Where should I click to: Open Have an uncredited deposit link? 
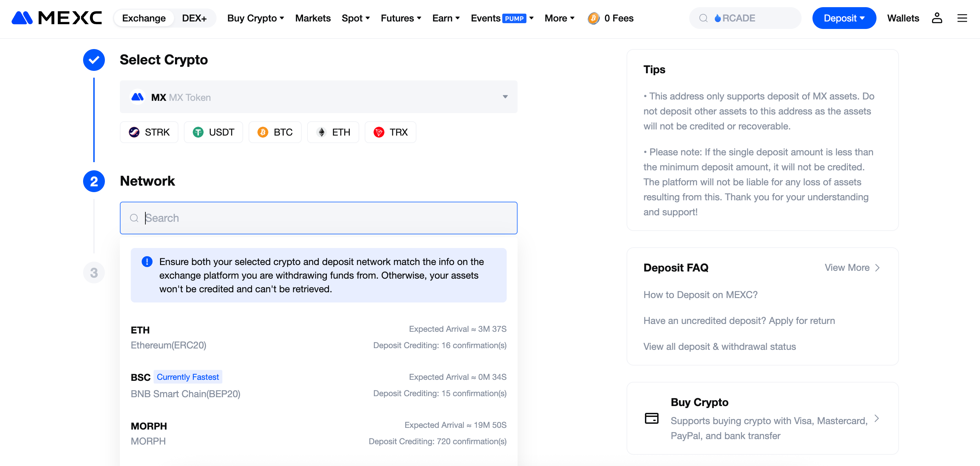[x=739, y=321]
